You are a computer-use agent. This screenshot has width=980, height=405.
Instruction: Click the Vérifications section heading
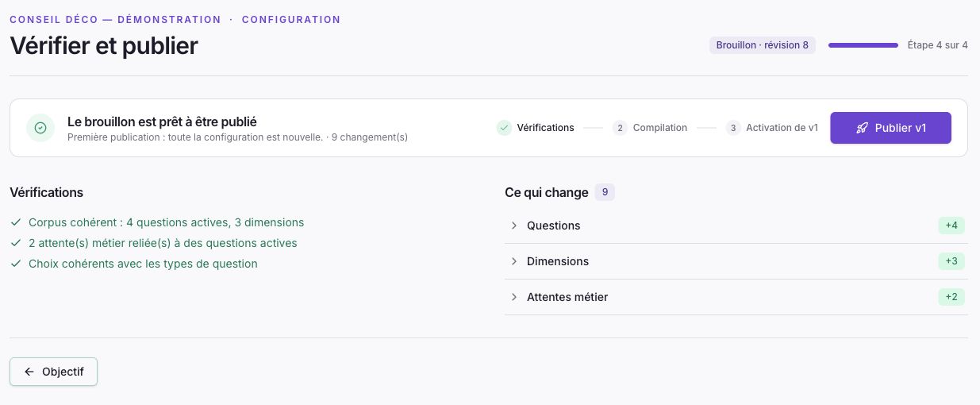(46, 192)
